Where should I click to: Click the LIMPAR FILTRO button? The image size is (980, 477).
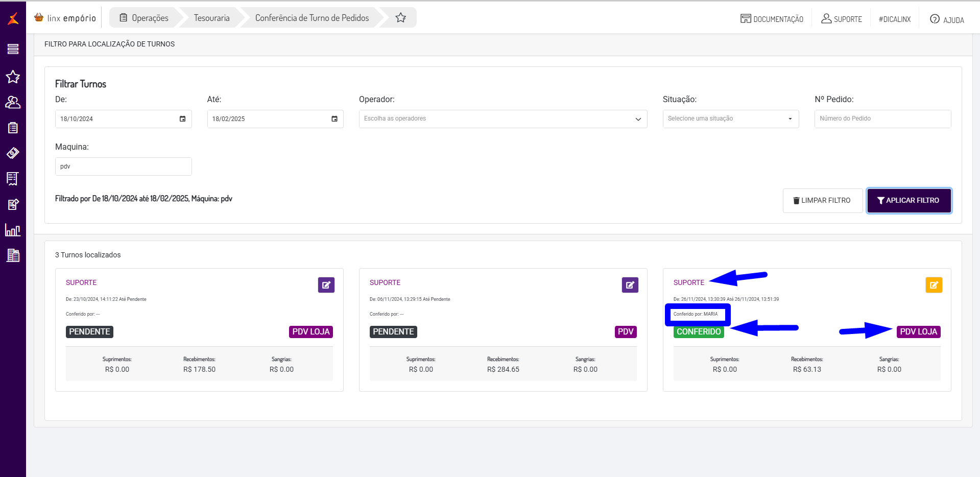(822, 201)
